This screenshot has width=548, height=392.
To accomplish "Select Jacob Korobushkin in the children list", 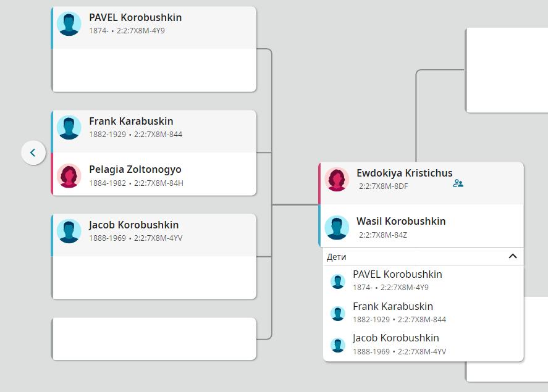I will click(395, 338).
